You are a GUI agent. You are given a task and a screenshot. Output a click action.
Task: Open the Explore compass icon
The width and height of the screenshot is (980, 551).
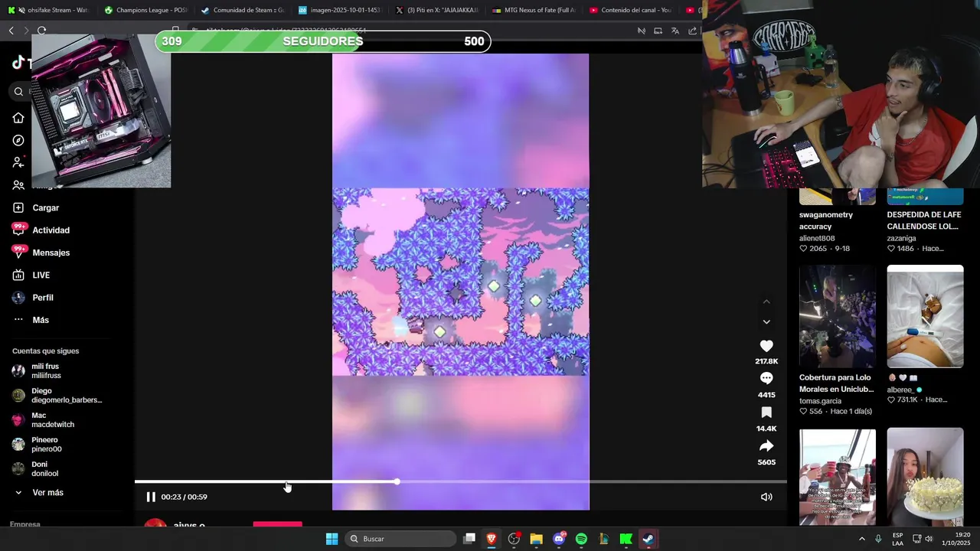(18, 141)
